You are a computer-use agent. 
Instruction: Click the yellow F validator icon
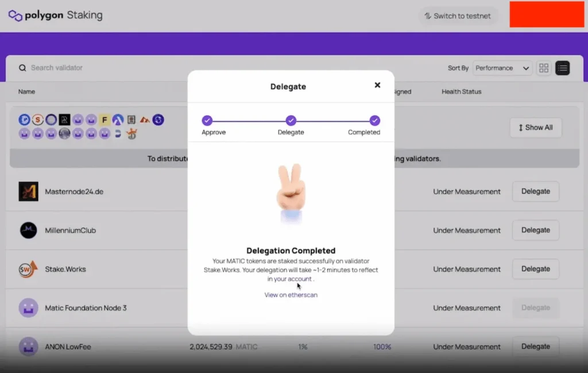tap(104, 120)
